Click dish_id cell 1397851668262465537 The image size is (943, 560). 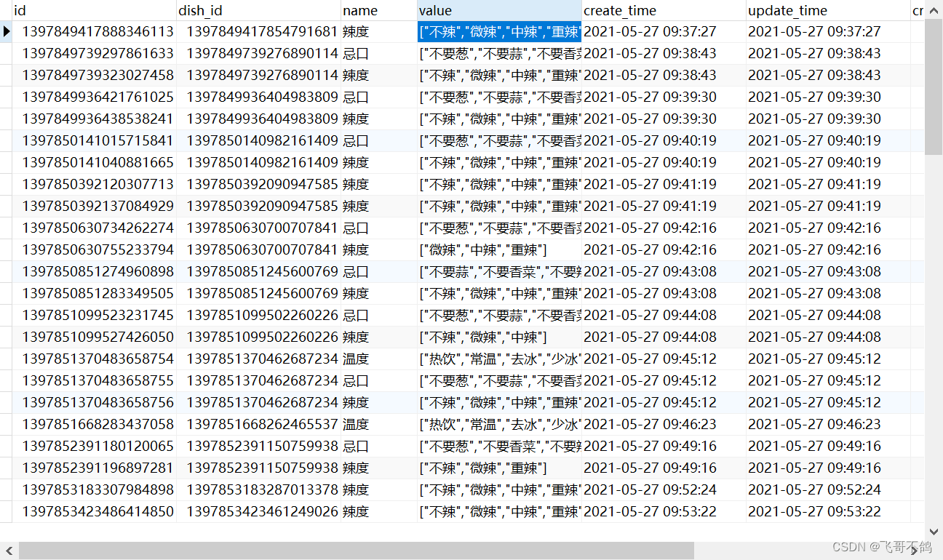pos(258,424)
